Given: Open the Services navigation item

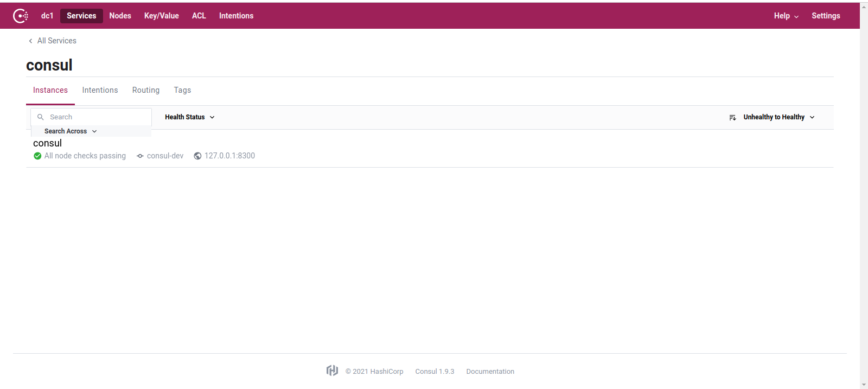Looking at the screenshot, I should 81,16.
